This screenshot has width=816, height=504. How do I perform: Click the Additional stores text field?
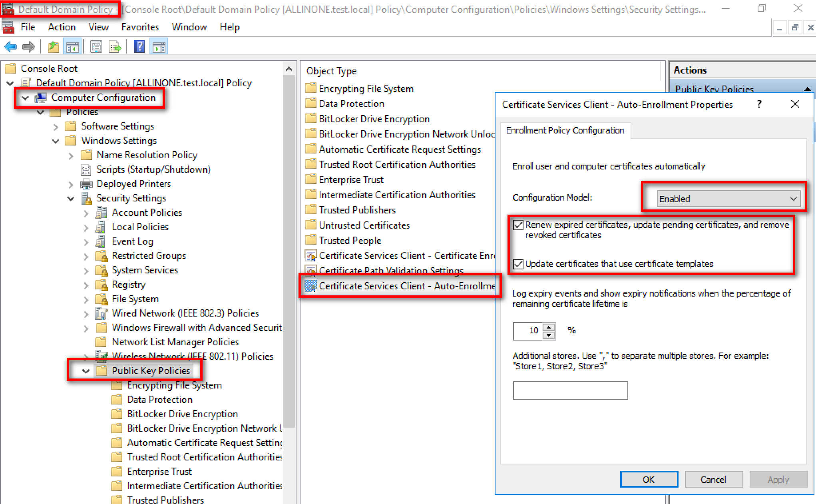(570, 390)
